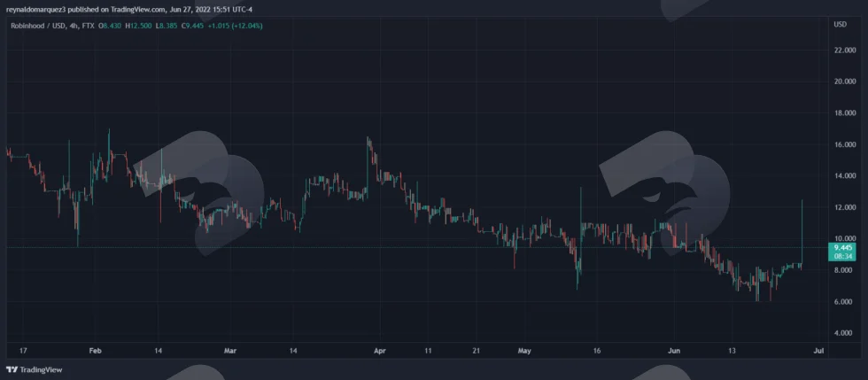Click price axis label '20.000'
This screenshot has width=868, height=380.
point(845,82)
